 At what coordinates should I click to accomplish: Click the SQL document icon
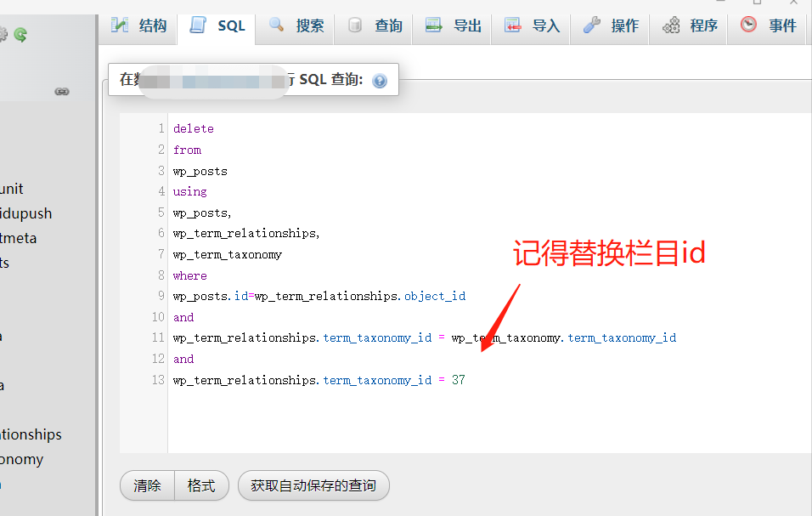point(198,25)
